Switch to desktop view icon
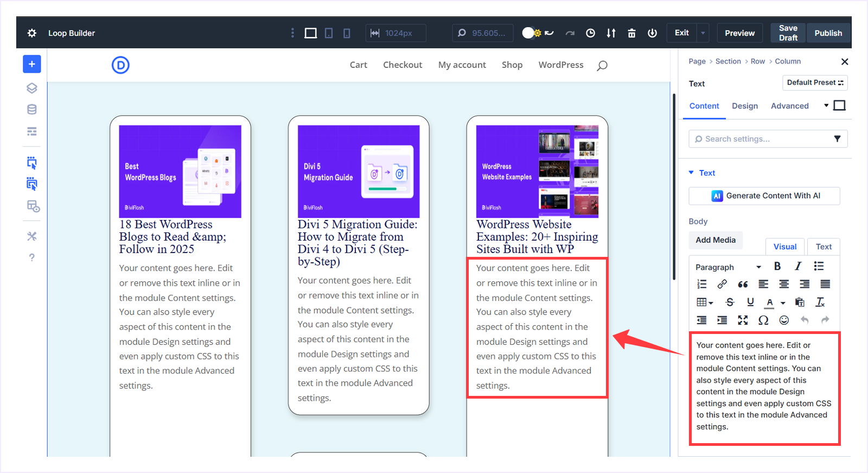The height and width of the screenshot is (473, 868). pyautogui.click(x=311, y=33)
